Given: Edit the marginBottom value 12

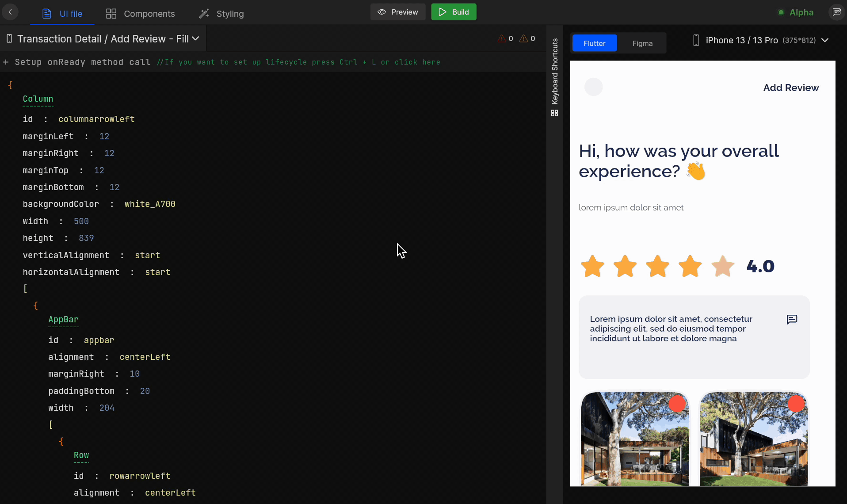Looking at the screenshot, I should tap(114, 187).
